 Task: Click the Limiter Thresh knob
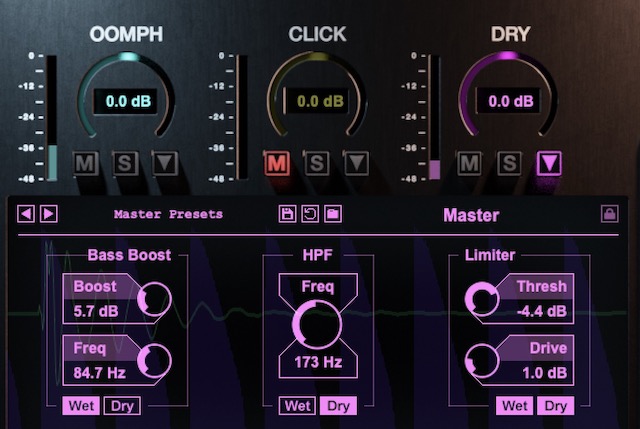pyautogui.click(x=482, y=299)
